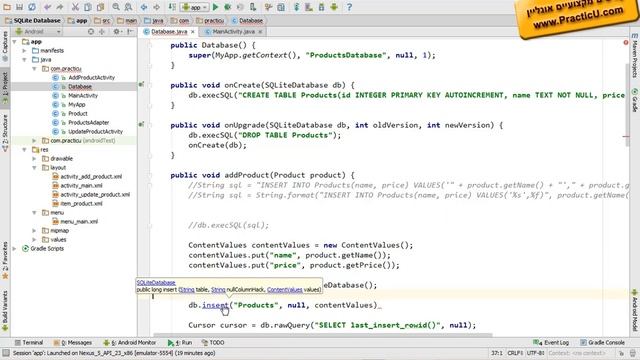
Task: Click the SQLiteDatabase link in tooltip
Action: (156, 282)
